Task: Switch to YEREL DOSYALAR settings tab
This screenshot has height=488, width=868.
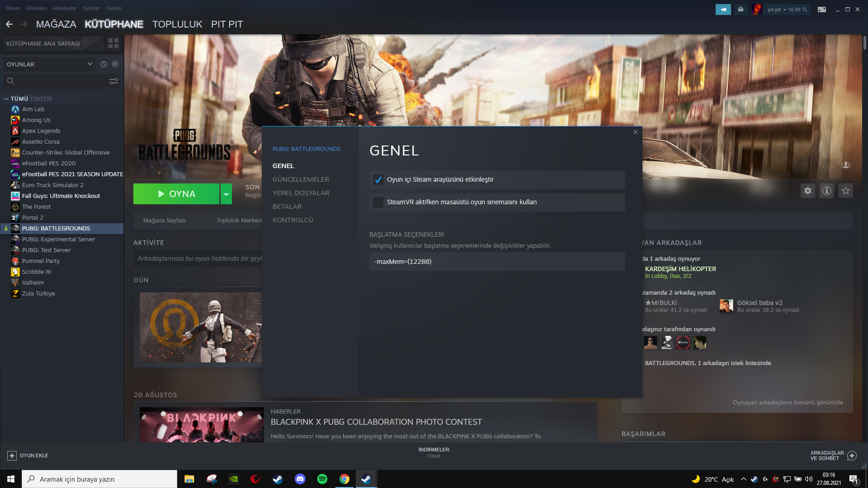Action: coord(301,193)
